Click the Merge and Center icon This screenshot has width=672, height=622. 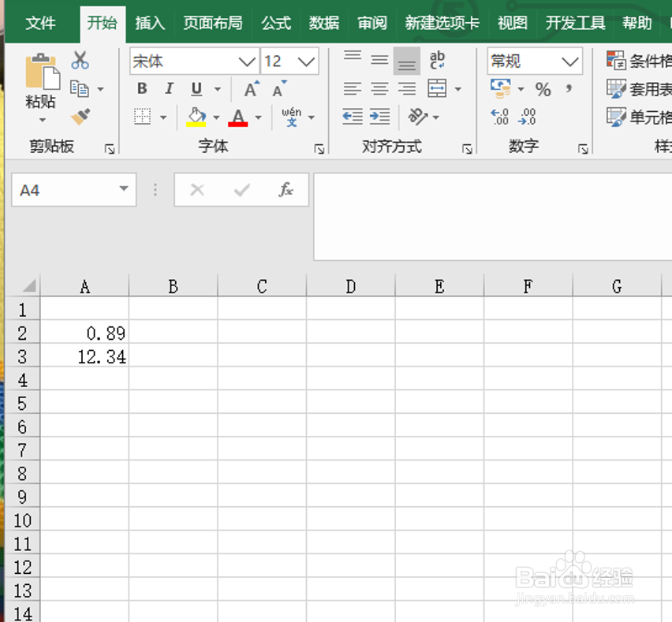click(437, 88)
